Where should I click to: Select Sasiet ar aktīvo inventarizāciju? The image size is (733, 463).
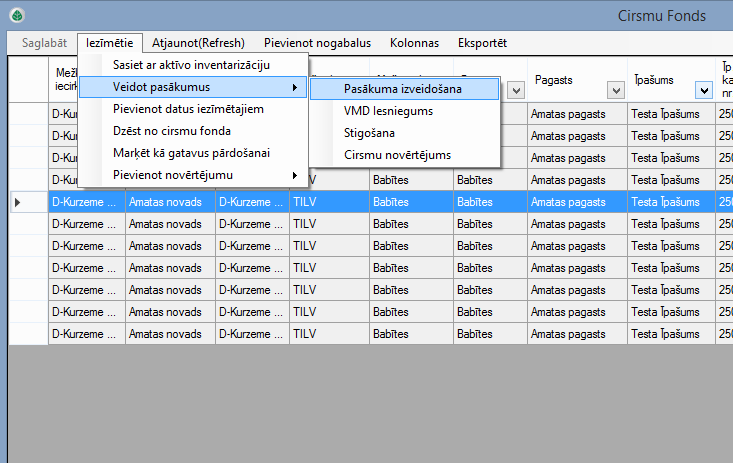(193, 65)
